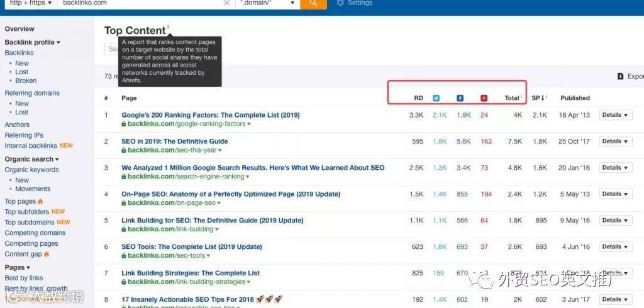
Task: Open Details dropdown for SEO in 2019 row
Action: [x=615, y=141]
